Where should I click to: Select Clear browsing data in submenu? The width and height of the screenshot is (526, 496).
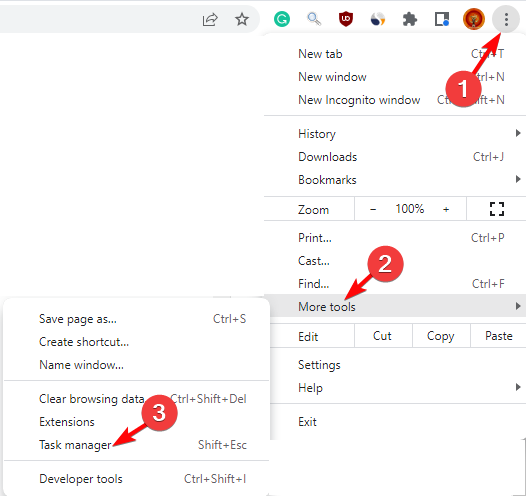[x=137, y=399]
